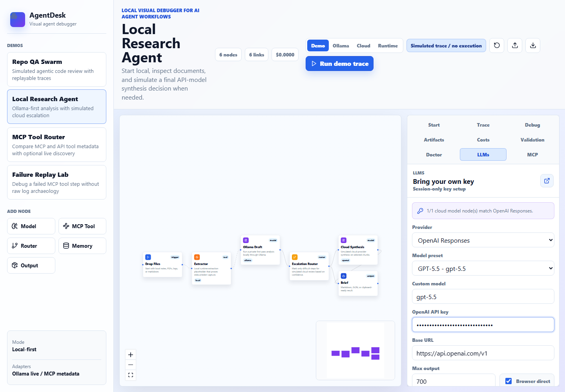
Task: Open the Failure Replay Lab demo
Action: coord(56,182)
